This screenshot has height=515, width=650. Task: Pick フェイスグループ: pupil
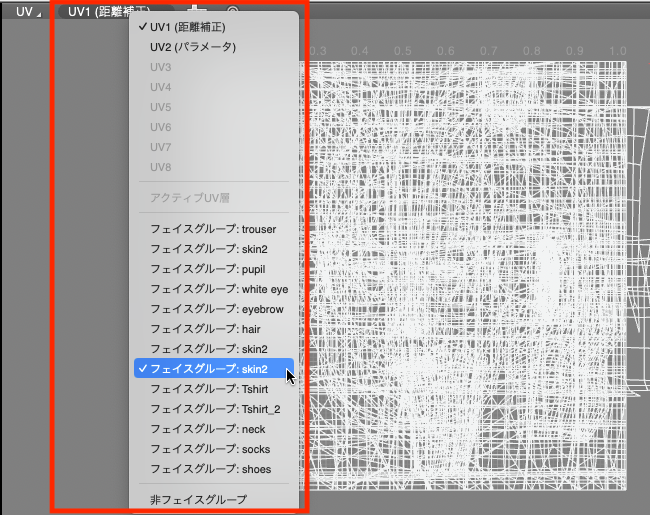208,269
